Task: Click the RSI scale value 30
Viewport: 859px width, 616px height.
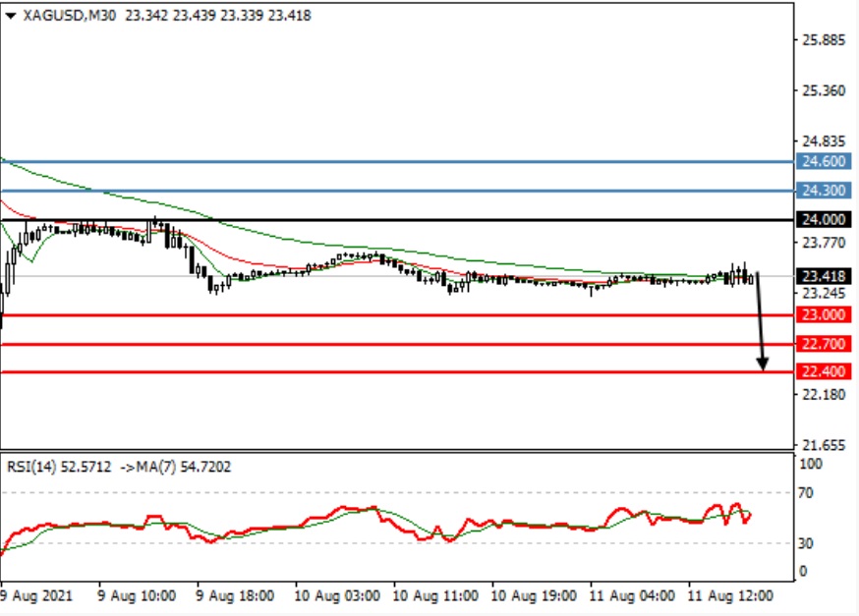Action: coord(806,543)
